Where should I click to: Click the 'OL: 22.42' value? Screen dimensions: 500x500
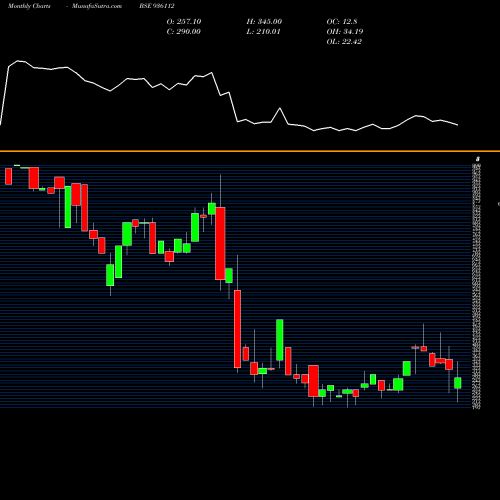(344, 41)
